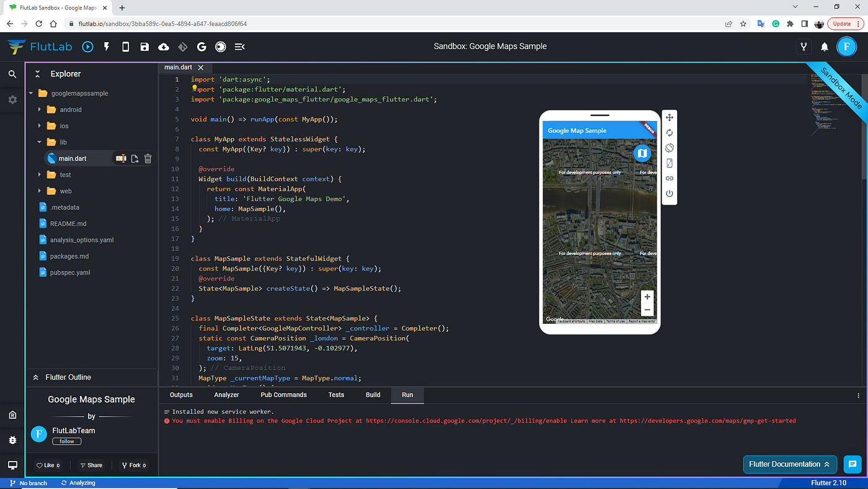
Task: Share the project
Action: 91,465
